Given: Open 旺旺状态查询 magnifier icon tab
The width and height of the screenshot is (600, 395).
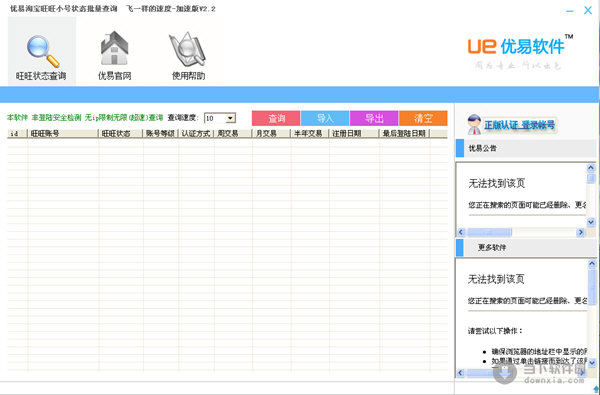Looking at the screenshot, I should tap(42, 51).
